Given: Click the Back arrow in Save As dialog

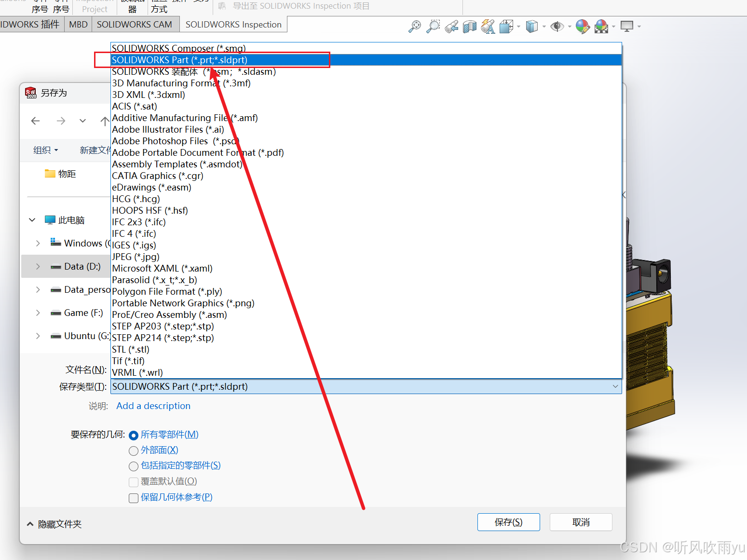Looking at the screenshot, I should pyautogui.click(x=36, y=121).
